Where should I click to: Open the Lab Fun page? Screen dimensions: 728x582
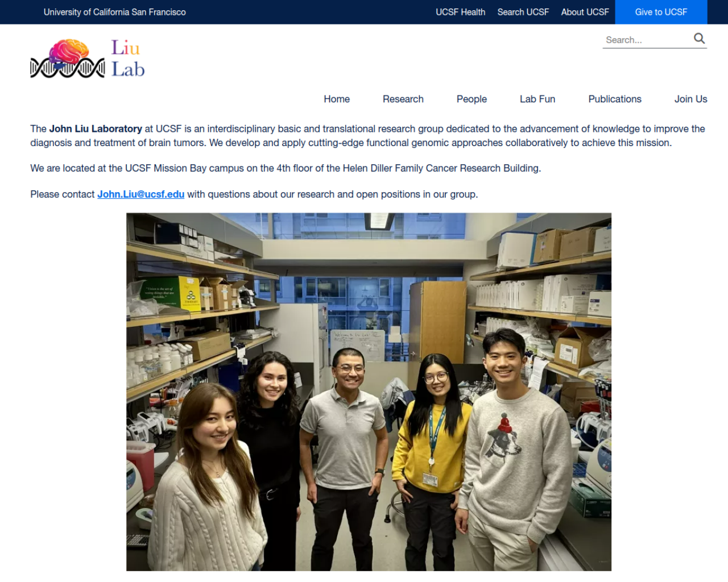point(537,99)
